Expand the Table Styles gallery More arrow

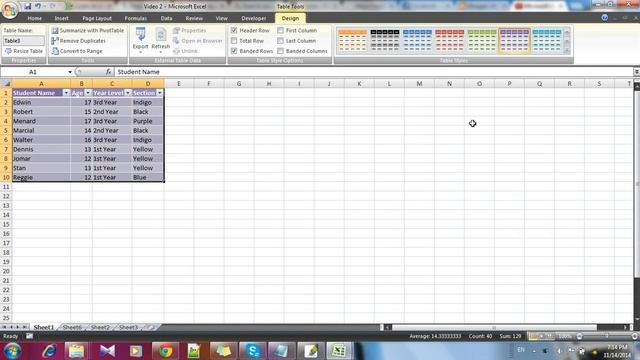click(567, 50)
